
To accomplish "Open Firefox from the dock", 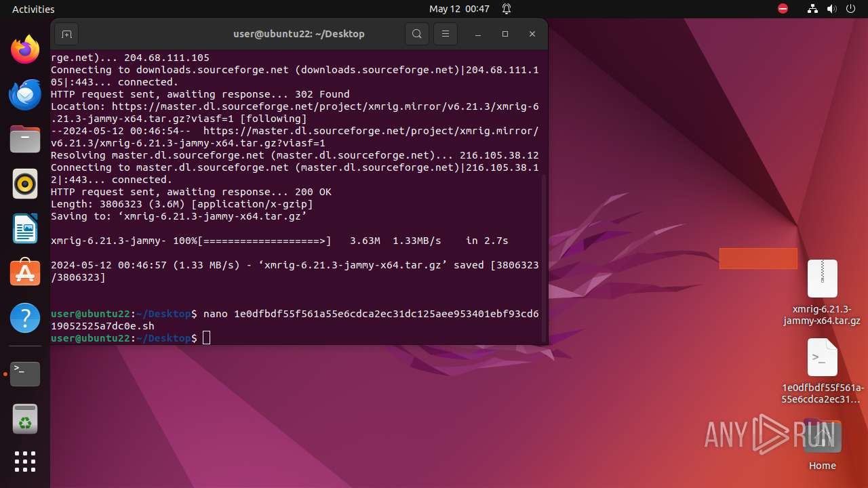I will (x=25, y=49).
